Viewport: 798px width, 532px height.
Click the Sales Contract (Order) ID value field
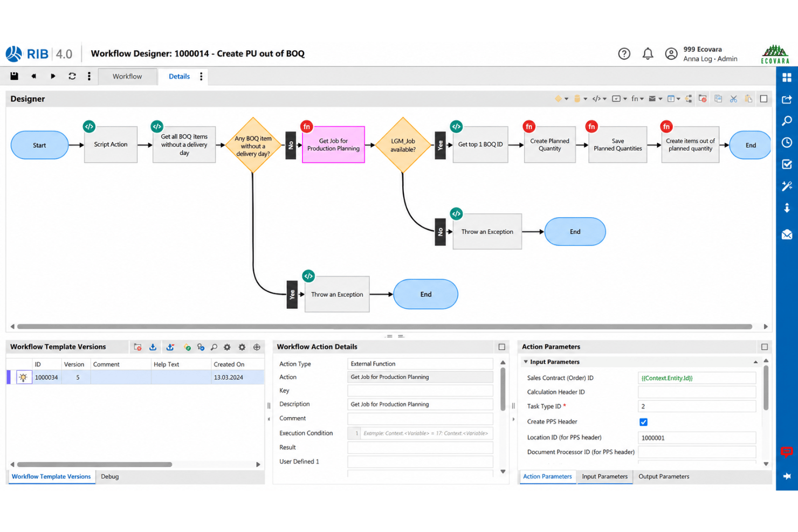click(697, 378)
